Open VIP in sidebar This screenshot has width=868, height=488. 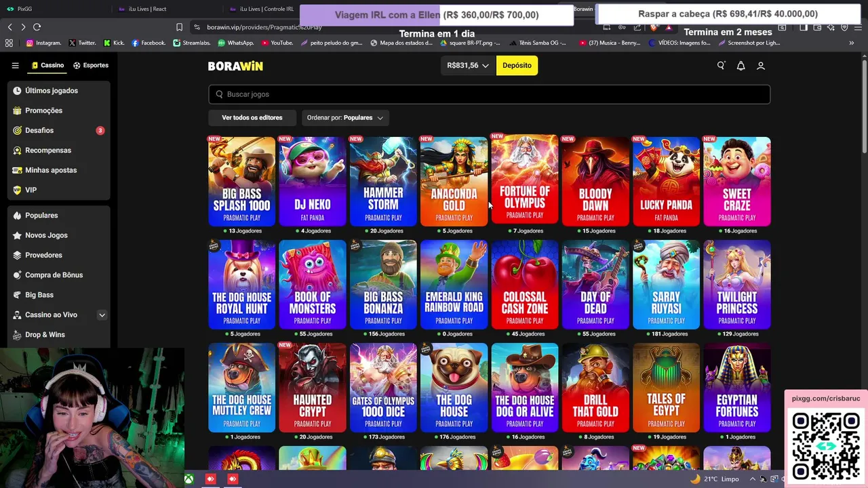[58, 190]
